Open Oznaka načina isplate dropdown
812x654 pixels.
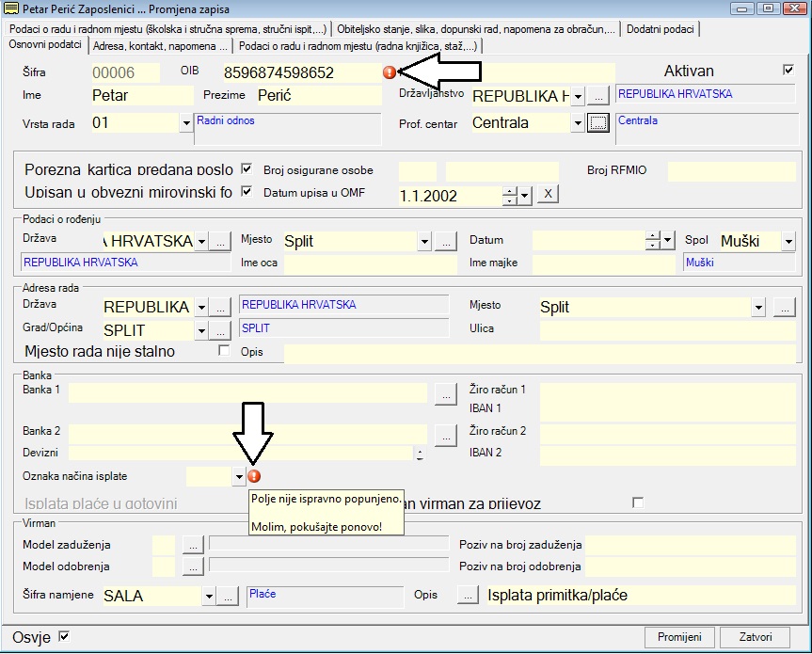pyautogui.click(x=238, y=477)
